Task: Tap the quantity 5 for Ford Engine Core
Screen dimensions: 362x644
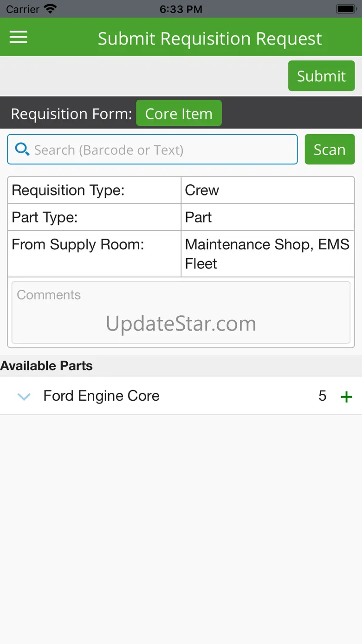Action: (x=323, y=396)
